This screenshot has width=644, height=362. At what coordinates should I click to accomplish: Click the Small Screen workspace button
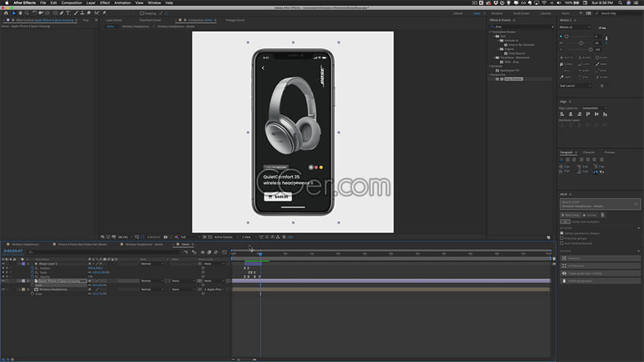coord(521,13)
